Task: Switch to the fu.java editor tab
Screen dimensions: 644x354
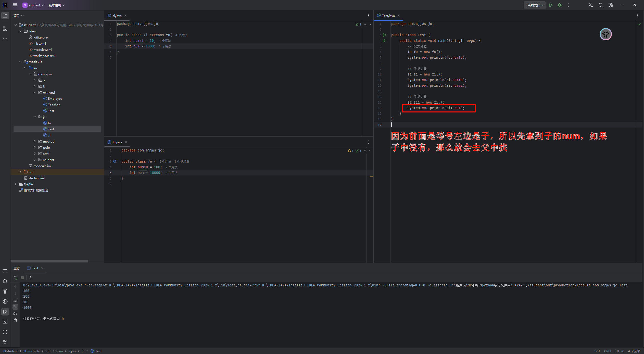Action: point(117,142)
